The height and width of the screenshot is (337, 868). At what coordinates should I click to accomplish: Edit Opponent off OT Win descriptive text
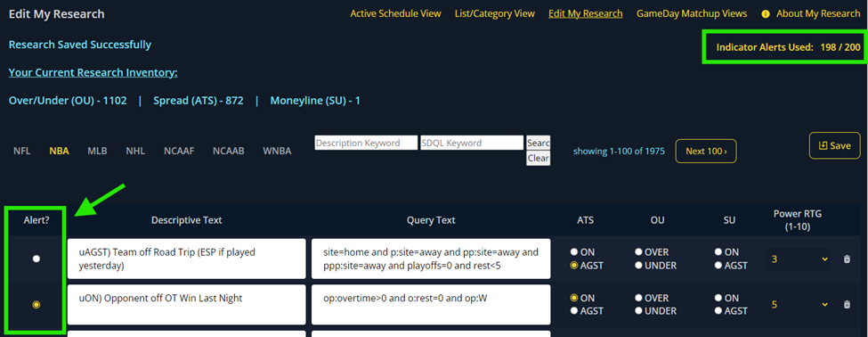pos(187,304)
